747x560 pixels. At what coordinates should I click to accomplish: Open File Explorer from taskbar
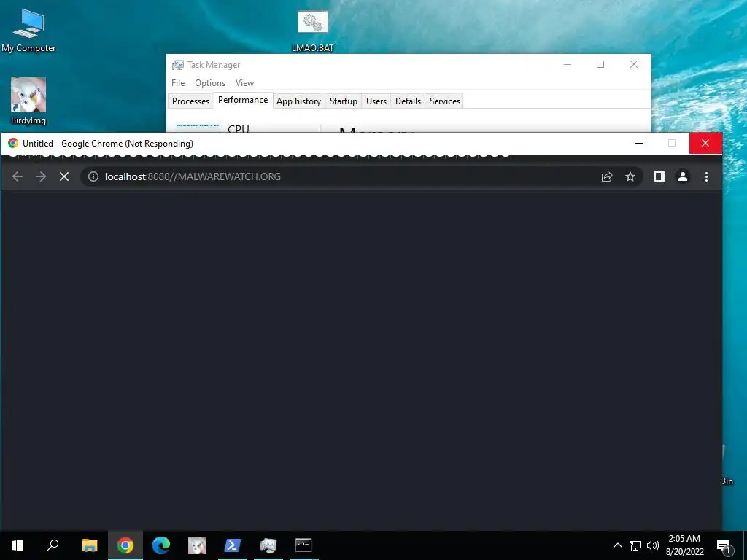[x=89, y=545]
